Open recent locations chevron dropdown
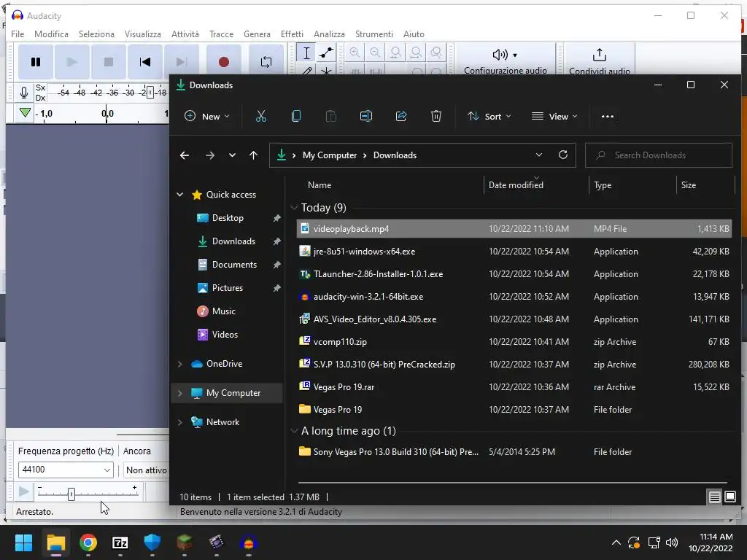 (232, 155)
